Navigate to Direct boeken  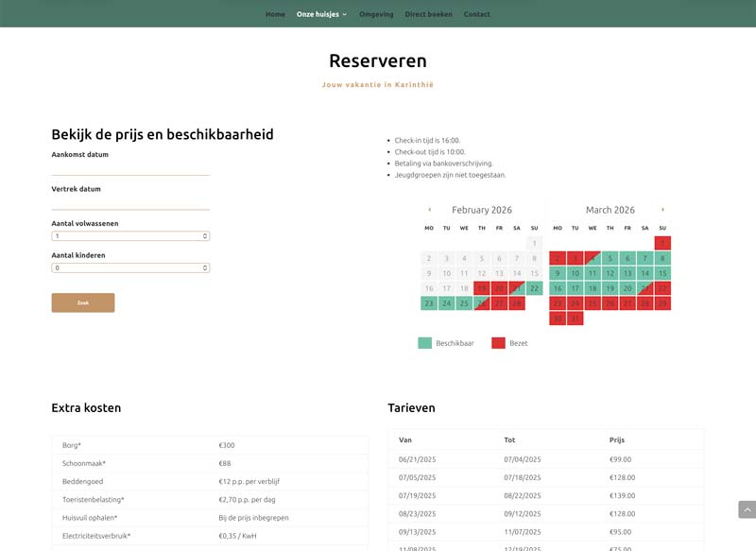pos(428,14)
